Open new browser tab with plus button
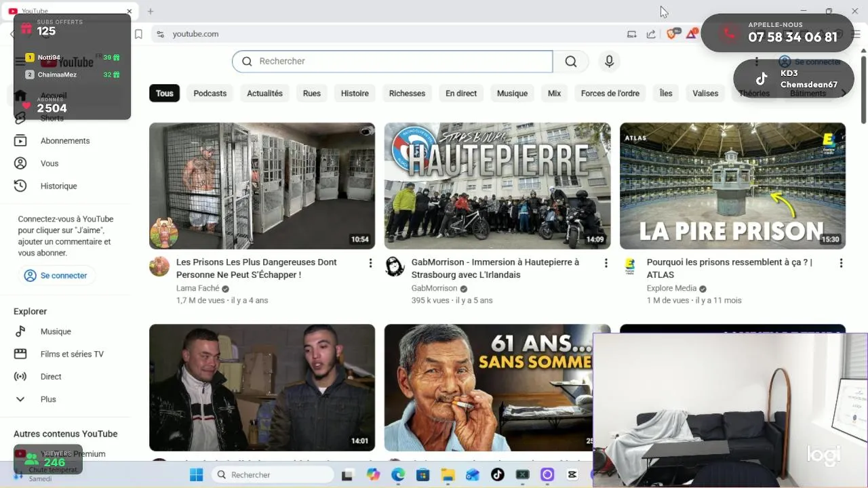Screen dimensions: 868x488 151,12
